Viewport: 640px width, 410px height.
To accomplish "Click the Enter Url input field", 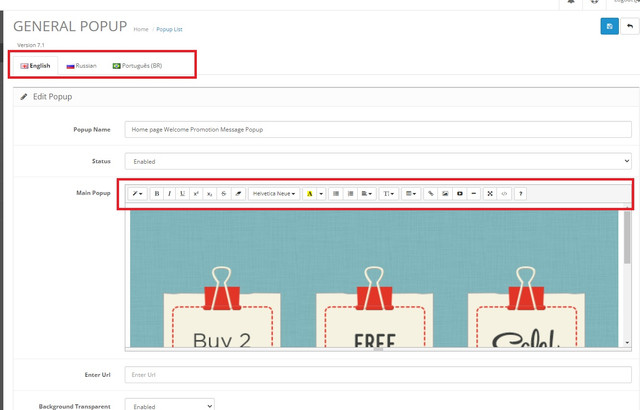I will pos(378,375).
